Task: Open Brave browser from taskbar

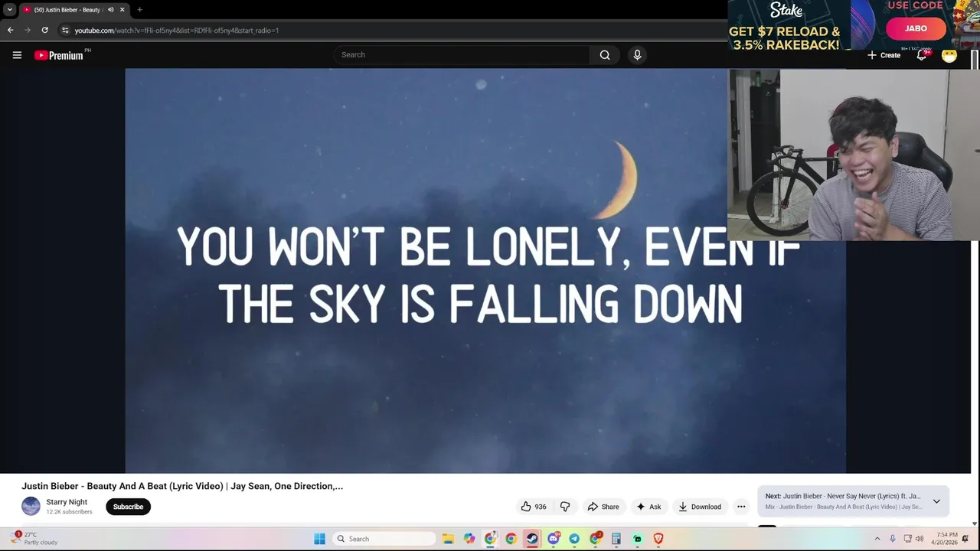Action: click(658, 539)
